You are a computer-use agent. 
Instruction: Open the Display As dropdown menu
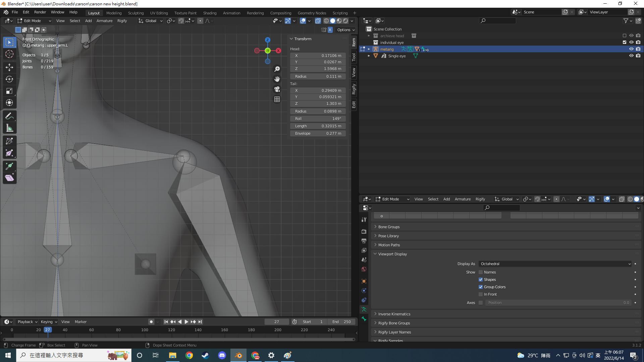pyautogui.click(x=555, y=263)
